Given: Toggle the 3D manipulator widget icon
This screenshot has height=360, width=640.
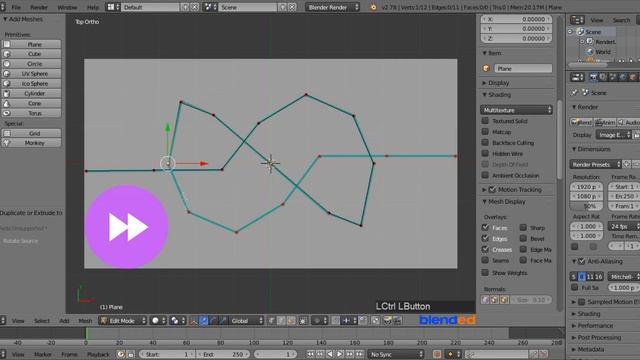Looking at the screenshot, I should [194, 321].
